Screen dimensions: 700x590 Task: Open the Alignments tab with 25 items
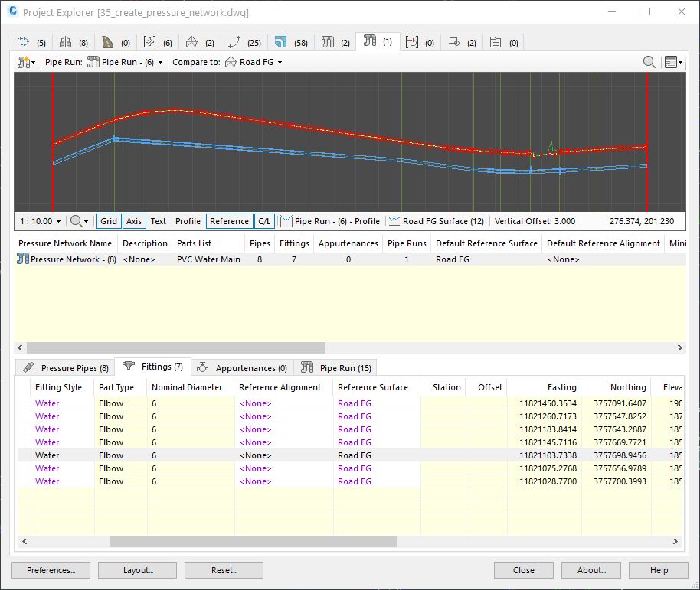coord(244,43)
